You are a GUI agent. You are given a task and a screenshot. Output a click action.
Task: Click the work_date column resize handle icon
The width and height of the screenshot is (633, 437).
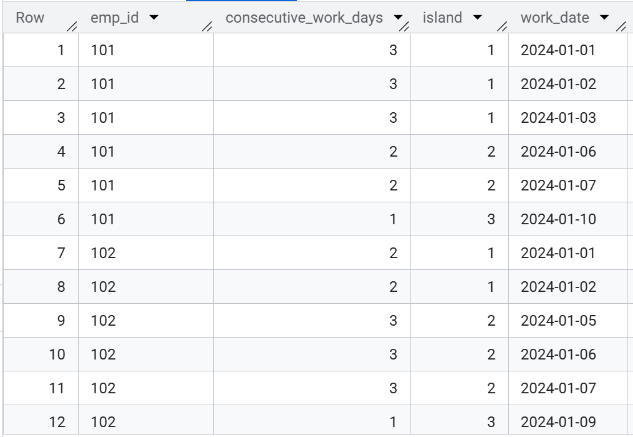coord(621,27)
